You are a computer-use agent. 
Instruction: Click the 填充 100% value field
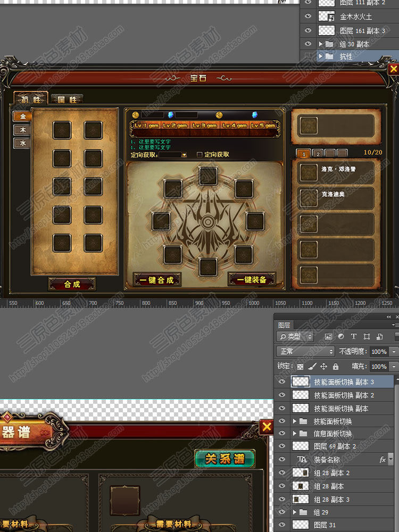379,367
